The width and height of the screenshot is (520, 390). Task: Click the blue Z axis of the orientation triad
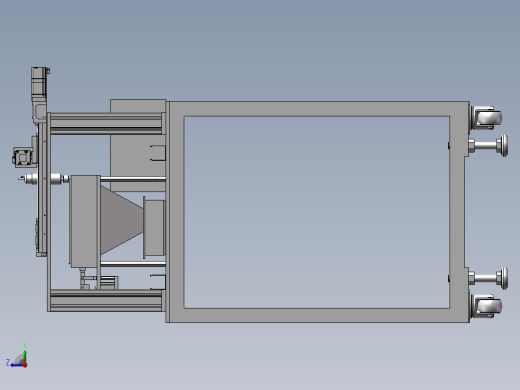17,365
